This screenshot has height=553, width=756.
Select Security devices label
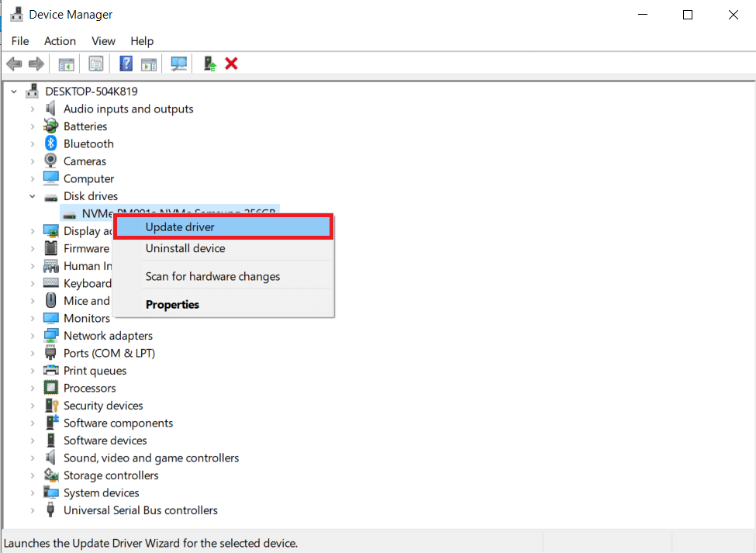(x=103, y=406)
